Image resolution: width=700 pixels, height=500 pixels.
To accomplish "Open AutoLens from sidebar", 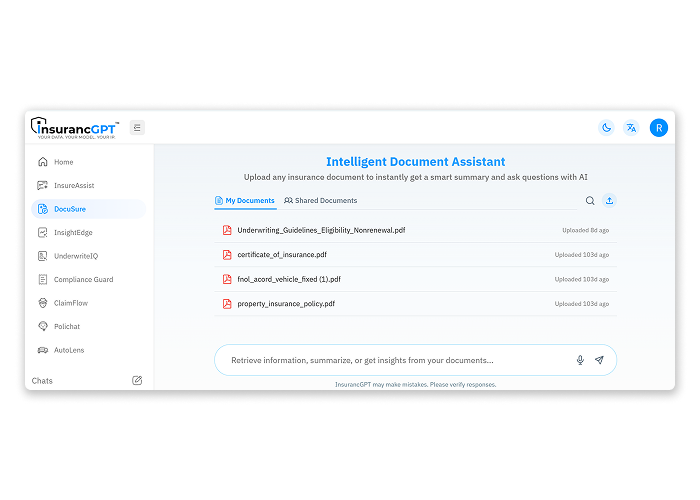I will (x=88, y=350).
